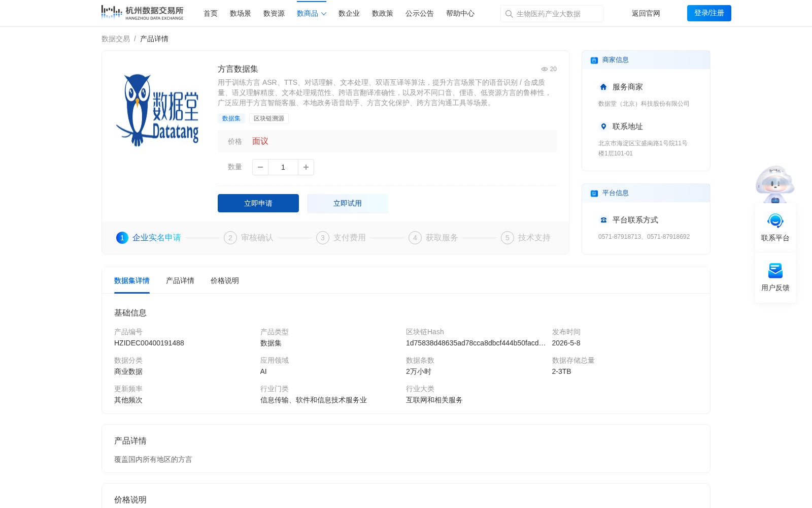Click the quantity input field
This screenshot has width=812, height=508.
[x=283, y=167]
